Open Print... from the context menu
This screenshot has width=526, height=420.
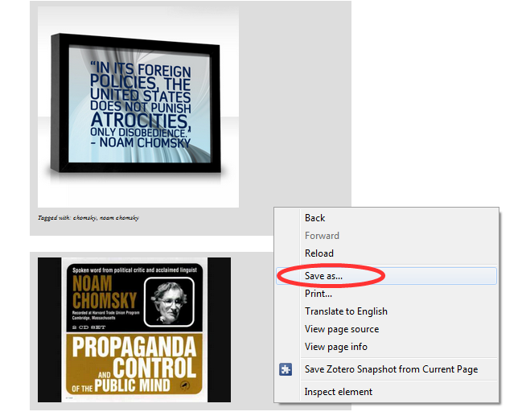[386, 294]
